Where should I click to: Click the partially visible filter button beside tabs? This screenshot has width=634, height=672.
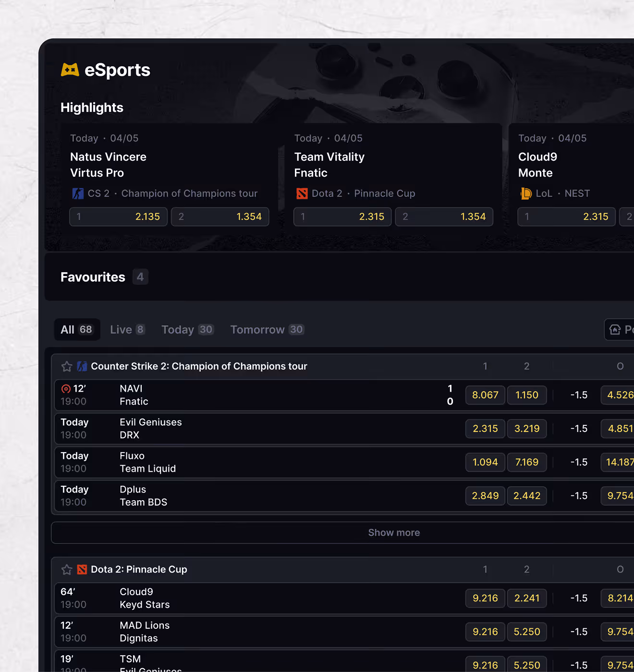619,330
